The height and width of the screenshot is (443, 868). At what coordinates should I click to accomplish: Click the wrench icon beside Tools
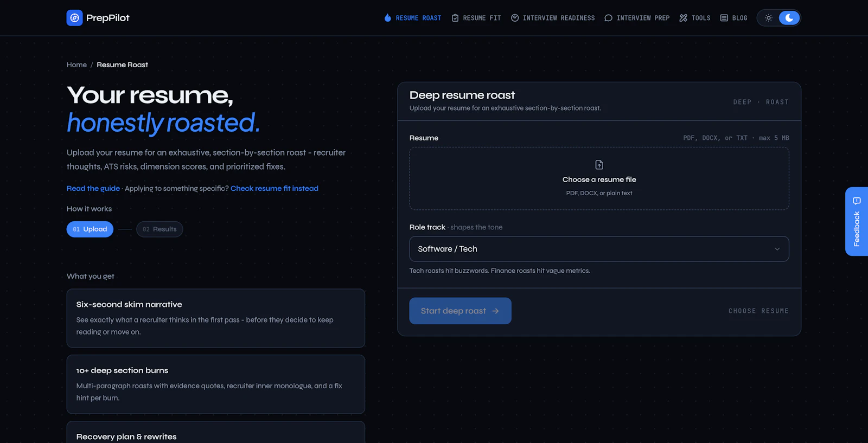[684, 18]
